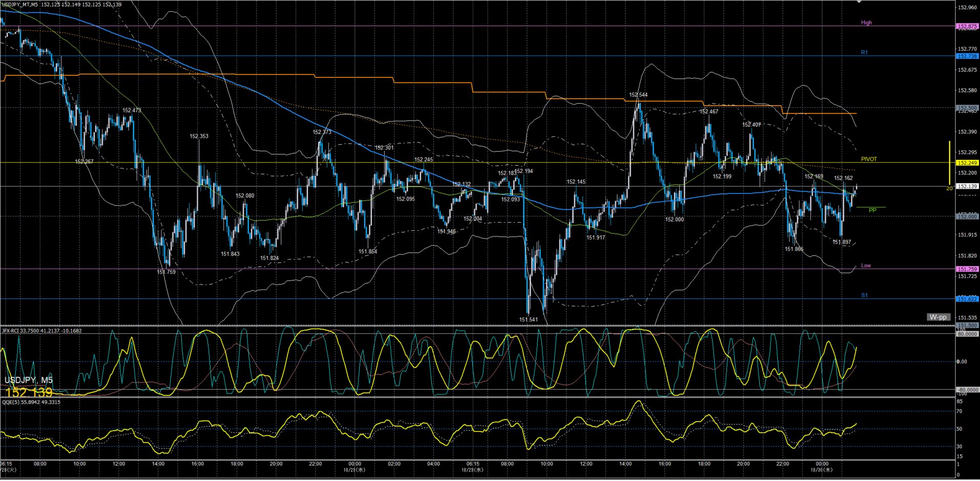This screenshot has width=980, height=481.
Task: Select the blue S1 support label
Action: point(864,295)
